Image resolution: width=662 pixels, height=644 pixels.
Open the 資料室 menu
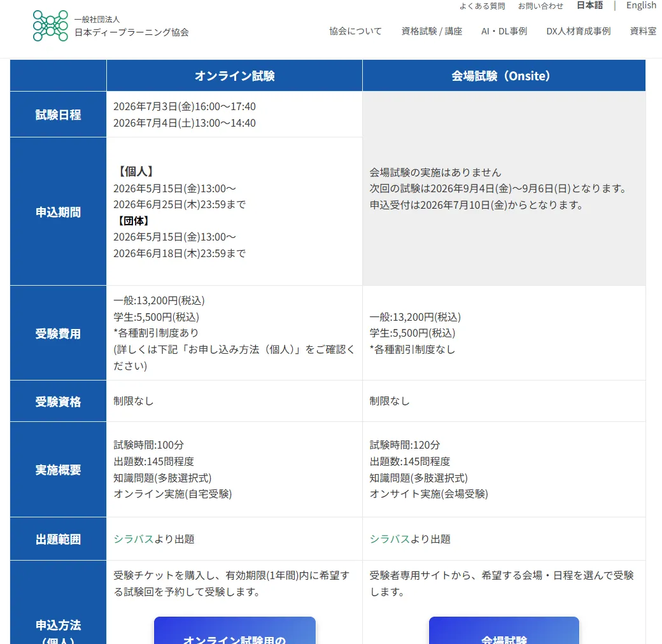[643, 31]
